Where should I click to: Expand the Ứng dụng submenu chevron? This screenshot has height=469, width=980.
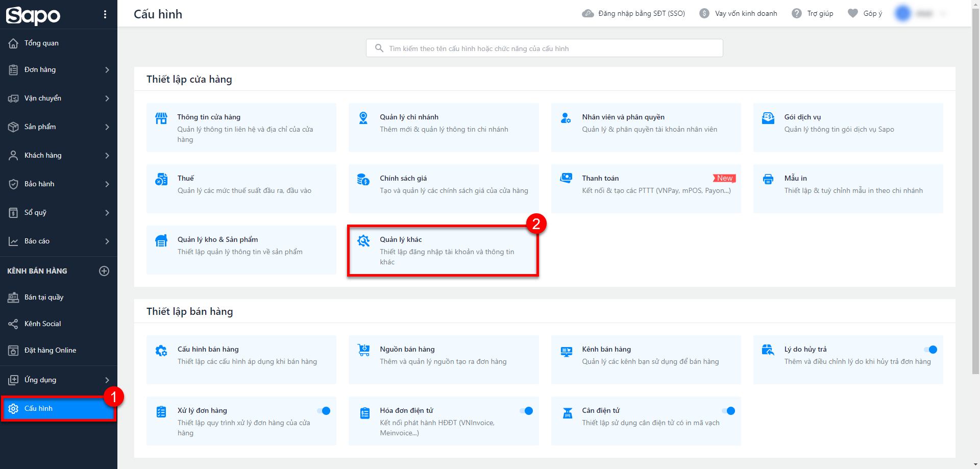point(107,380)
